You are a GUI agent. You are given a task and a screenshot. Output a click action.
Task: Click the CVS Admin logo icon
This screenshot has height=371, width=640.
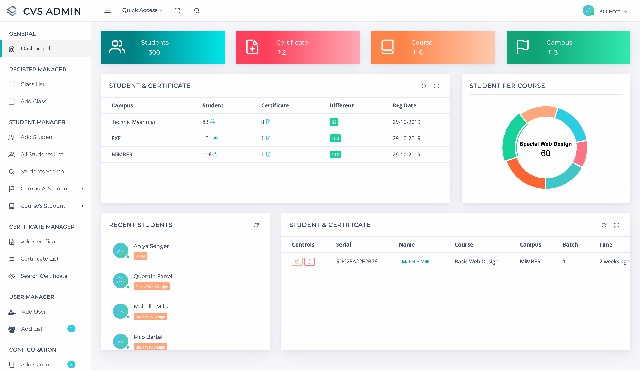pyautogui.click(x=12, y=11)
